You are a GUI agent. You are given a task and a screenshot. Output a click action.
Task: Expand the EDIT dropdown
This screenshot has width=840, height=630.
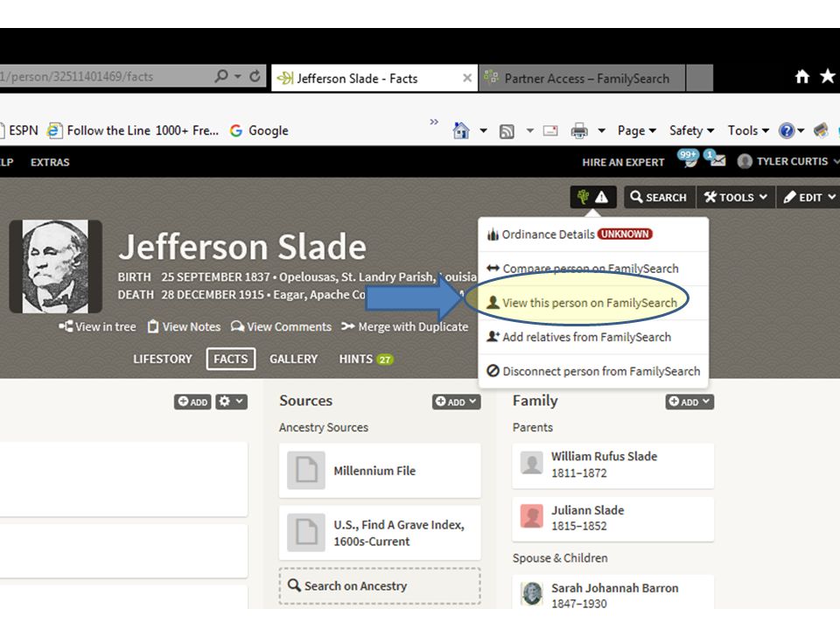click(809, 197)
